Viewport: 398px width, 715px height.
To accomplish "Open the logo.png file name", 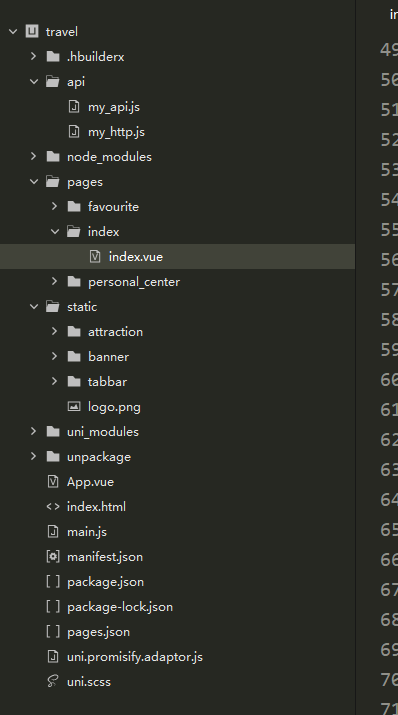I will click(x=114, y=407).
